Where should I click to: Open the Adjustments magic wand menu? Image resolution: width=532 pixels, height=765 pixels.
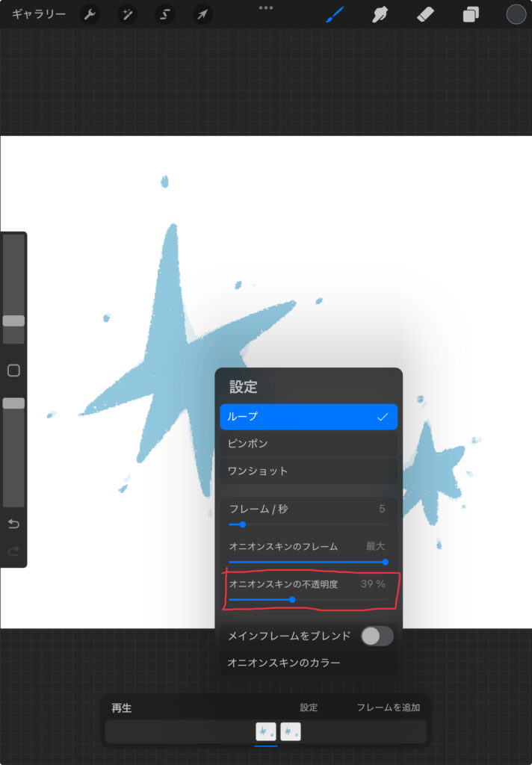[x=127, y=14]
